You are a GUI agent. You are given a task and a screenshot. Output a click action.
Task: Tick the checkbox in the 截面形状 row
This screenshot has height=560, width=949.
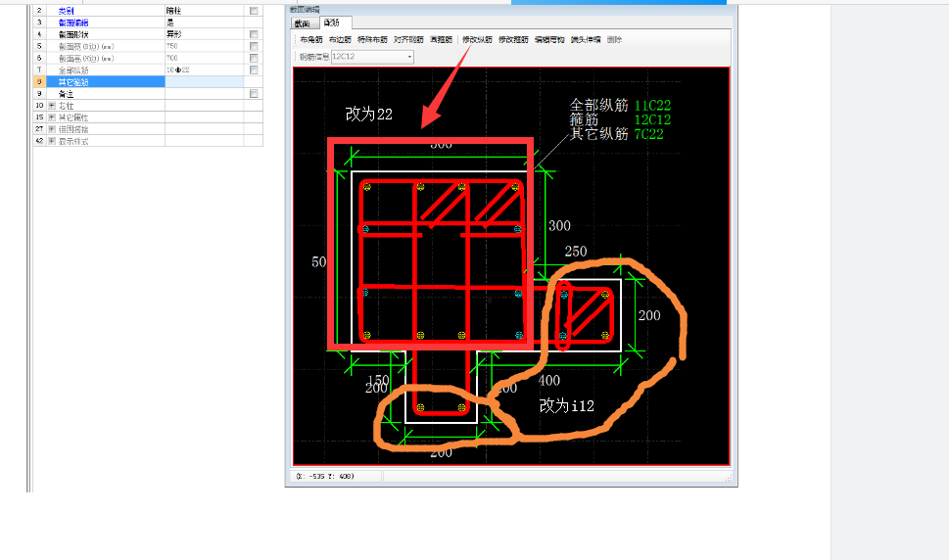click(254, 34)
